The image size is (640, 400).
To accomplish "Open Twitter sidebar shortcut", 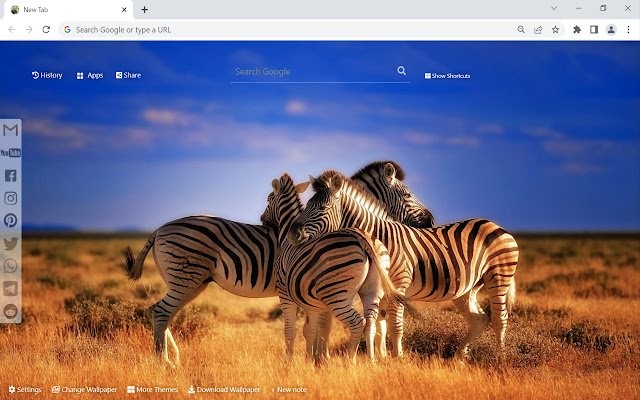I will pyautogui.click(x=11, y=243).
